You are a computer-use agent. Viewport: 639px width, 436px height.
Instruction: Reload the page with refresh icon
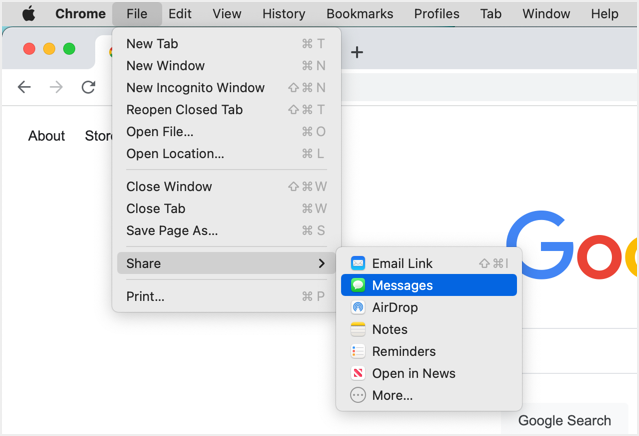[x=88, y=88]
